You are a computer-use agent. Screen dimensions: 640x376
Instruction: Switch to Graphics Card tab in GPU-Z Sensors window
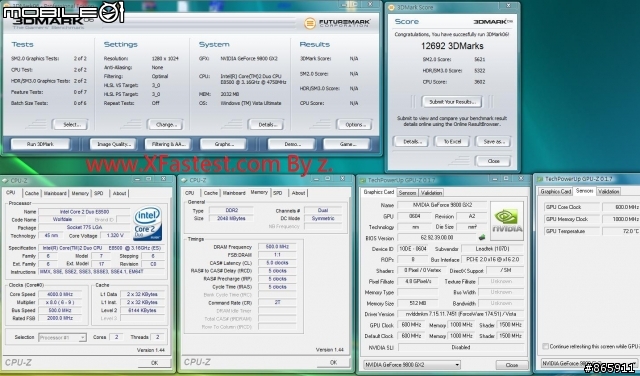click(x=556, y=191)
